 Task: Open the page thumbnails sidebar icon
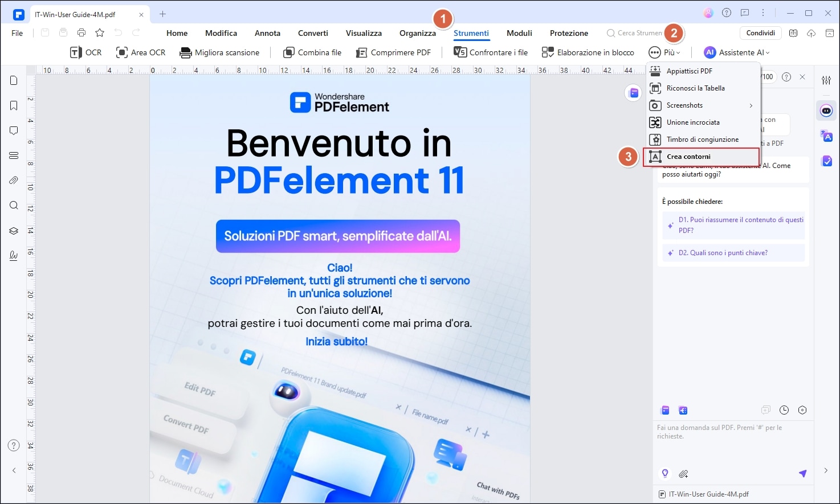pyautogui.click(x=14, y=80)
